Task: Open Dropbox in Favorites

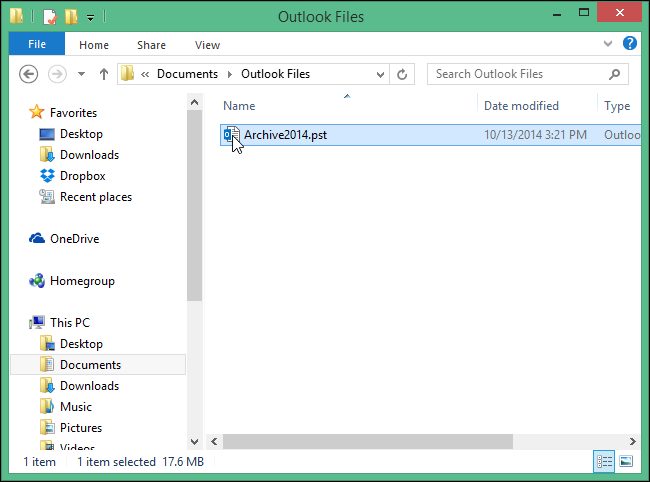Action: click(x=82, y=176)
